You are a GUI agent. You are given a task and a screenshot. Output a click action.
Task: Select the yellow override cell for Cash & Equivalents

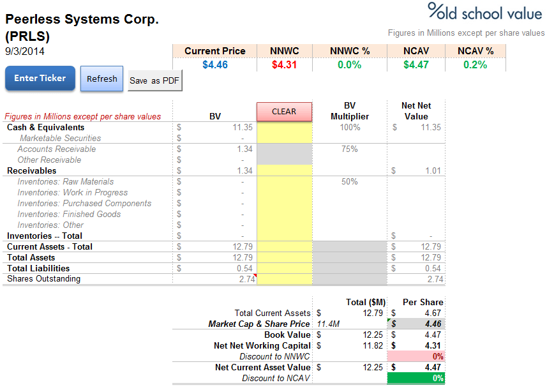pyautogui.click(x=285, y=128)
